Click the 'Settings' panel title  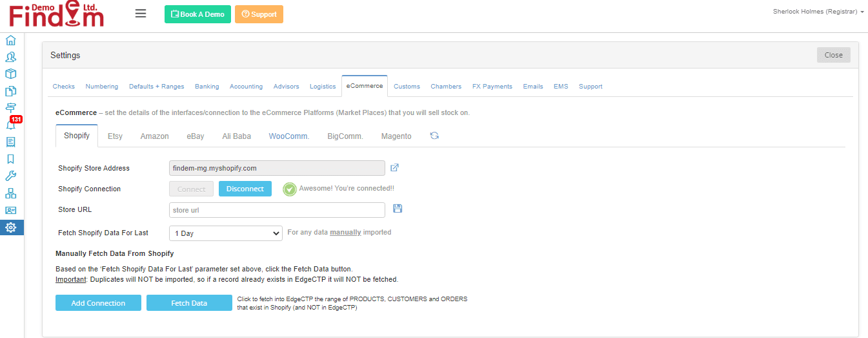pos(65,56)
